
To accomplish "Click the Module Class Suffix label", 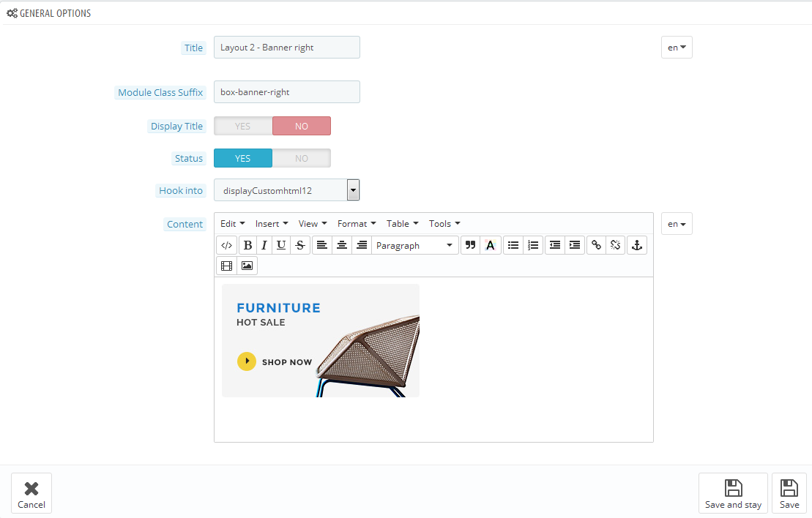I will (x=160, y=92).
